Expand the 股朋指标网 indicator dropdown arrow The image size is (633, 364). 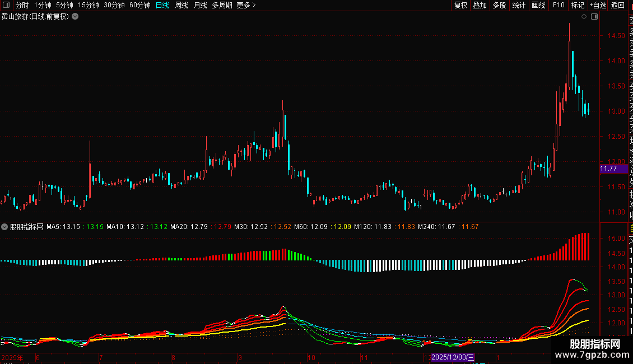coord(5,227)
